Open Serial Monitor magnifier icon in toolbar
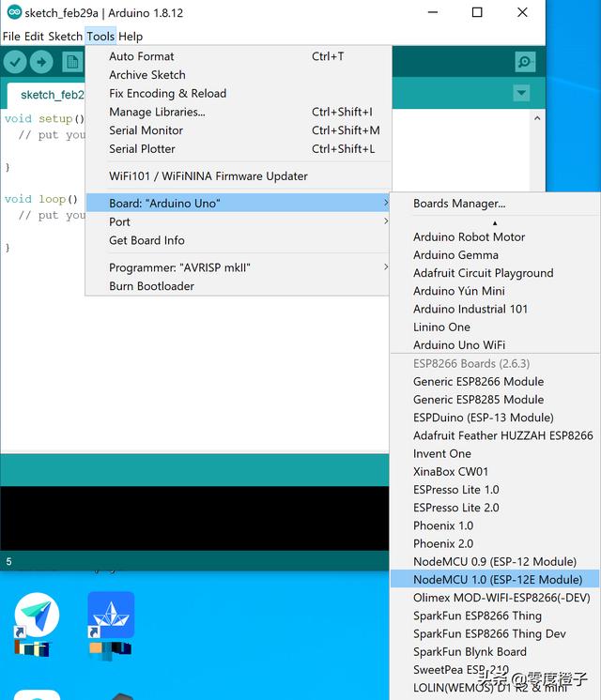Screen dimensions: 601x700 point(525,62)
